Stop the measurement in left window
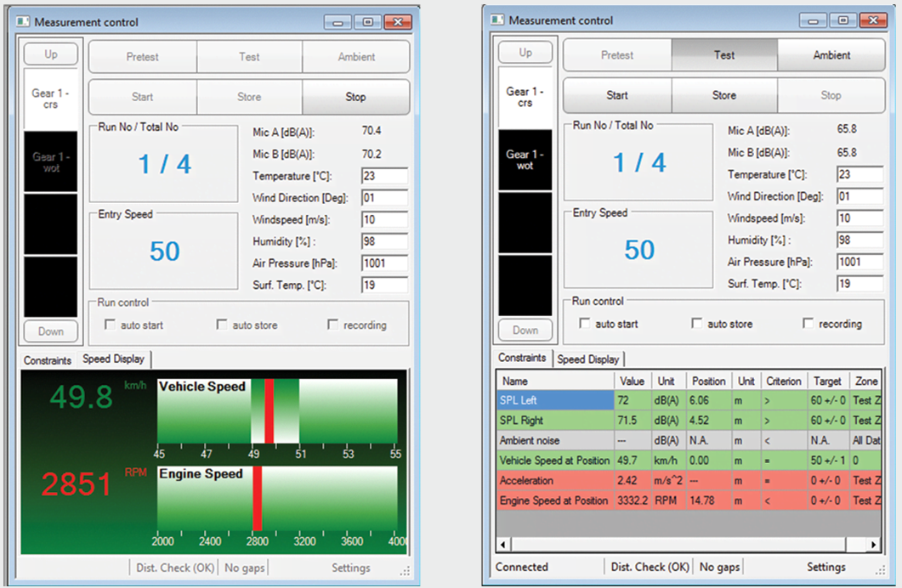Viewport: 902px width, 588px height. click(x=355, y=97)
